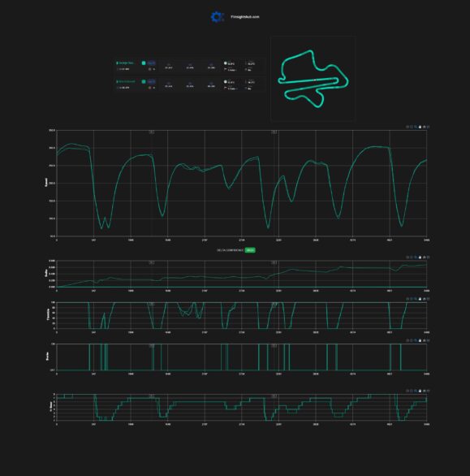Screen dimensions: 470x476
Task: Click the circuit track map thumbnail
Action: pyautogui.click(x=313, y=79)
